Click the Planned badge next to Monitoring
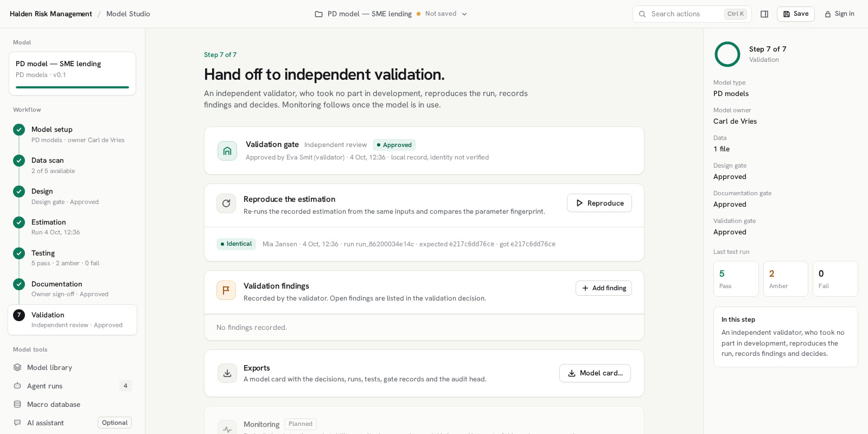The width and height of the screenshot is (868, 434). point(301,424)
